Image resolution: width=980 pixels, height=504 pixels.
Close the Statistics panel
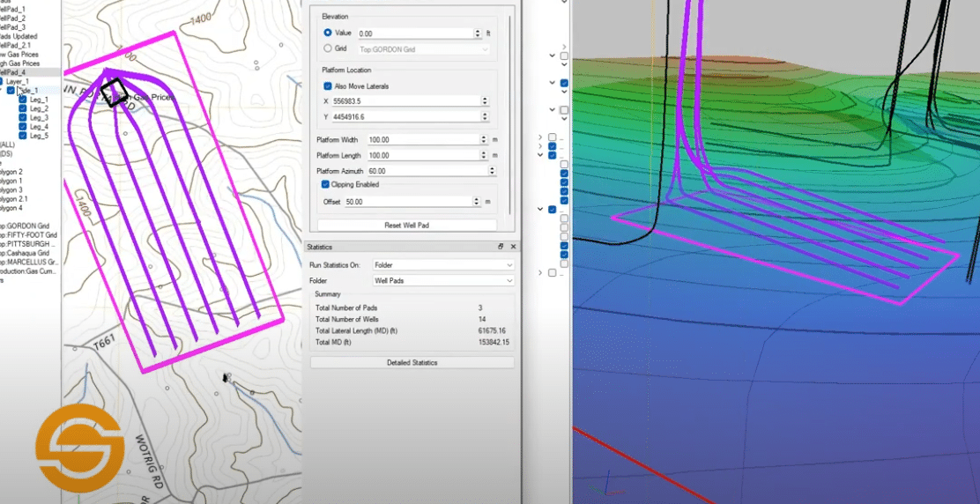pyautogui.click(x=513, y=247)
